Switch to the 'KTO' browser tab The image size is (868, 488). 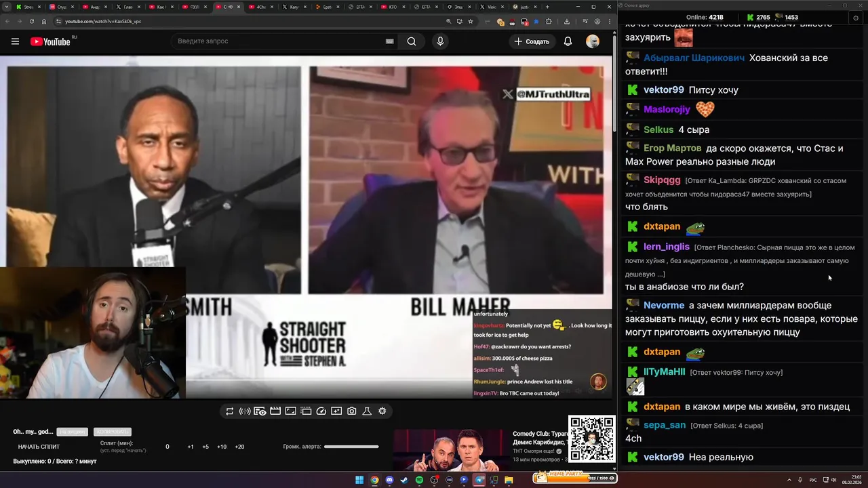tap(393, 7)
